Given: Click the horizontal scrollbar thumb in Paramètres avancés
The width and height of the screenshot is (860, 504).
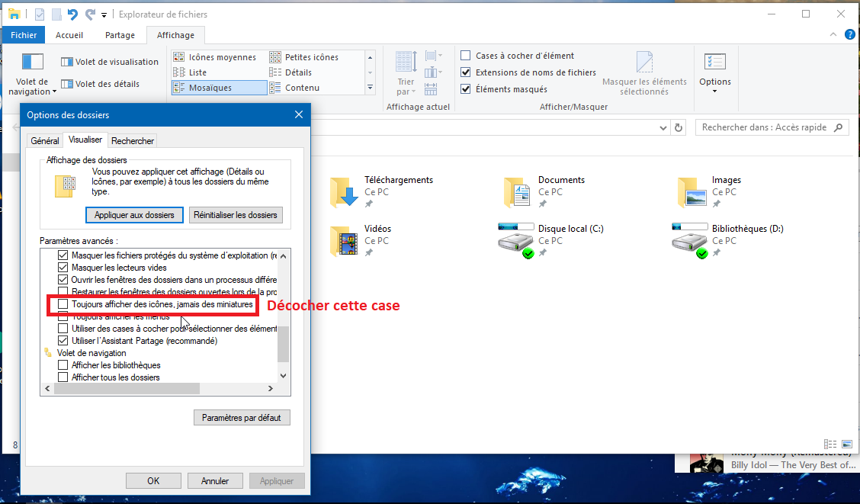Looking at the screenshot, I should [127, 388].
